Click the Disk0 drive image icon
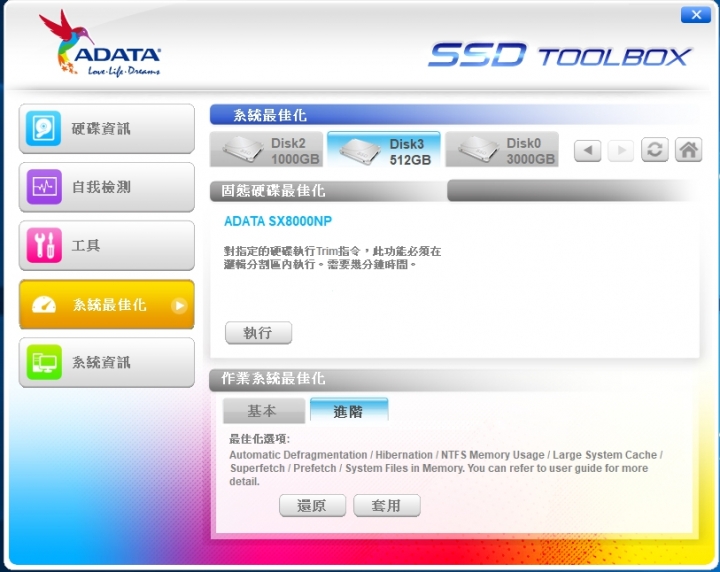This screenshot has width=720, height=572. click(478, 150)
